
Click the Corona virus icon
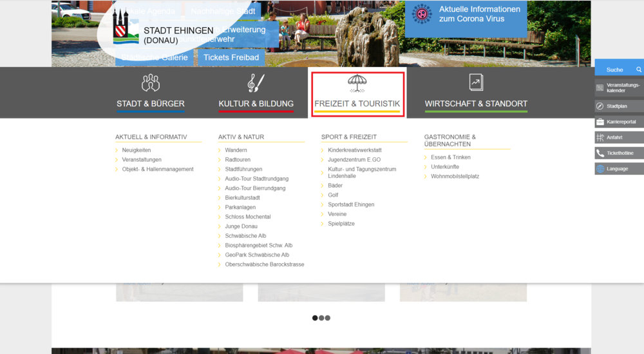tap(422, 14)
